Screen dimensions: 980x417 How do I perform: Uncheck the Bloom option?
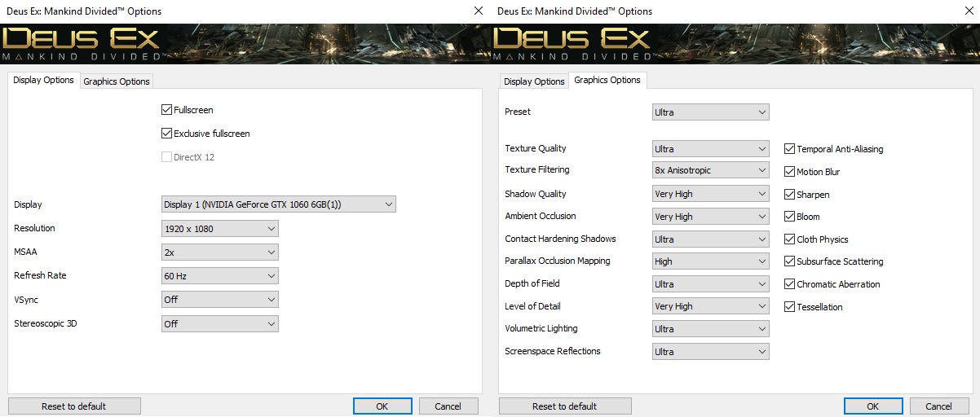(x=789, y=217)
